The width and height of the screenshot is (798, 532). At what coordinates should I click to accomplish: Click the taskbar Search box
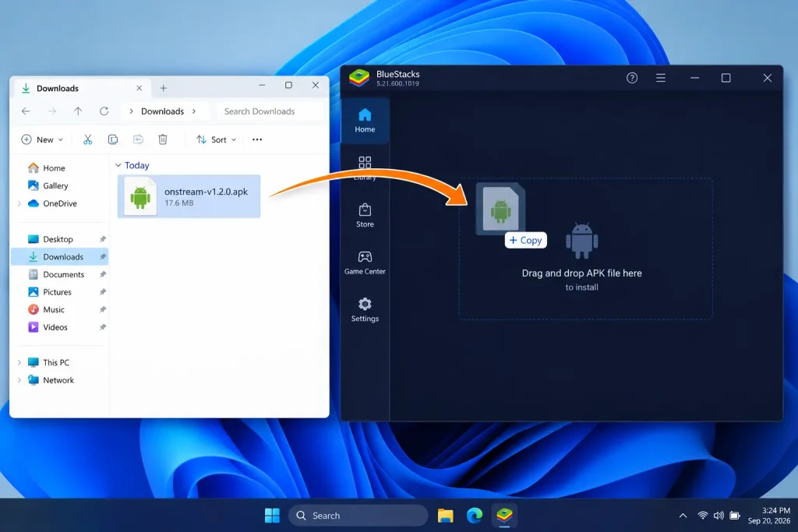358,515
